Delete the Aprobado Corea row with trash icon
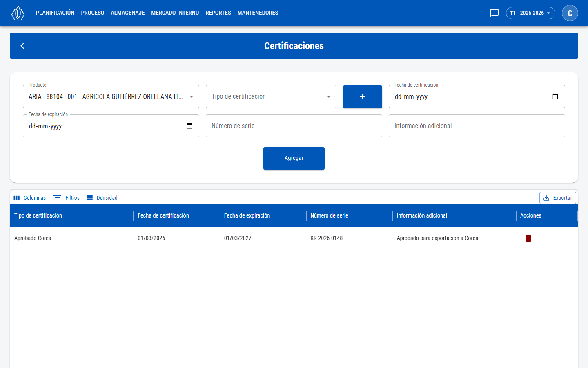Screen dimensions: 588x368 pyautogui.click(x=528, y=238)
